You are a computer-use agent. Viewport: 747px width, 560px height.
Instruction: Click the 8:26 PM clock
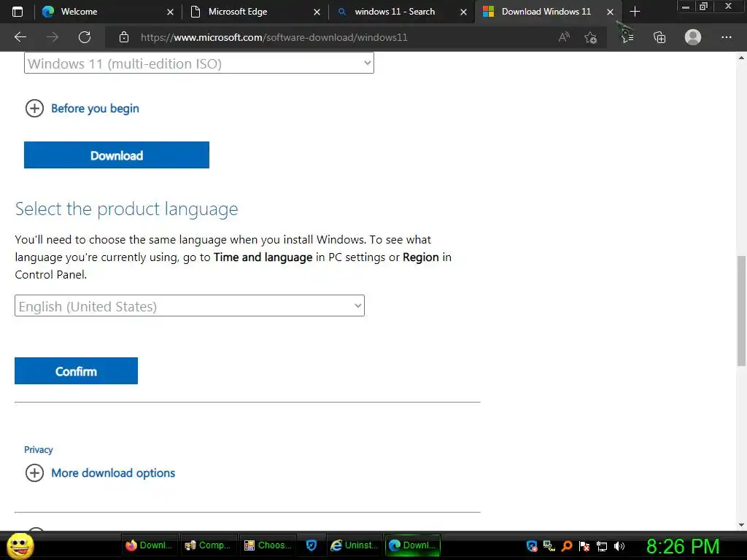tap(683, 546)
